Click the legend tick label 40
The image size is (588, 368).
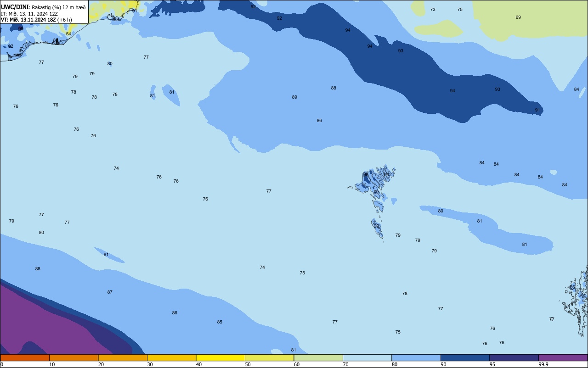tap(199, 364)
